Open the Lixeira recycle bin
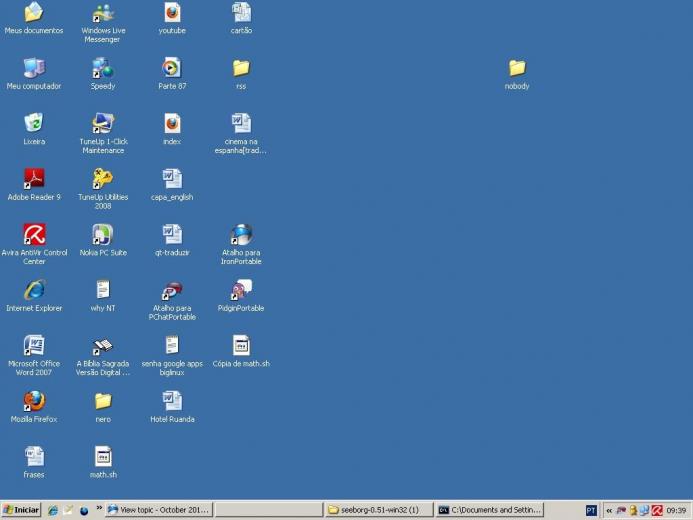Screen dimensions: 693x520 pyautogui.click(x=34, y=123)
